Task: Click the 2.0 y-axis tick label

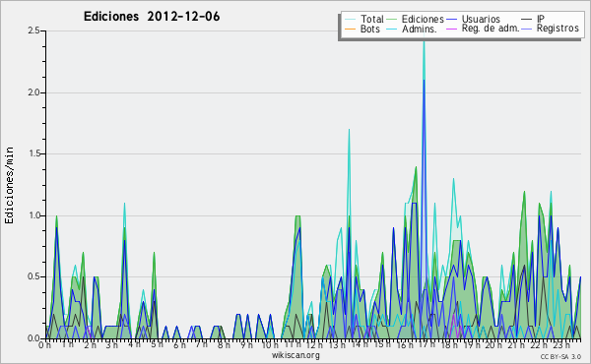Action: click(x=33, y=92)
